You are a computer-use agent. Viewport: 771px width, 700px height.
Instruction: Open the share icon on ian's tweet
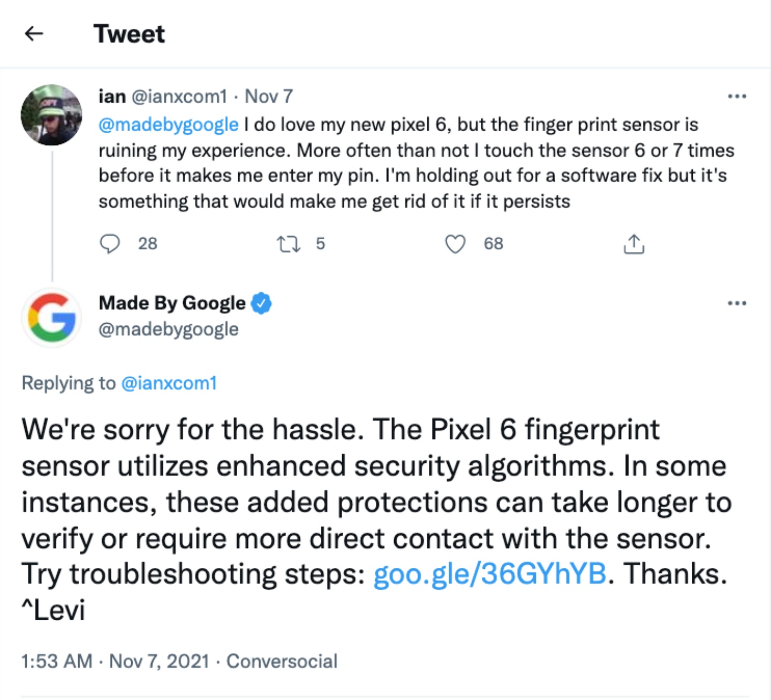pyautogui.click(x=634, y=244)
